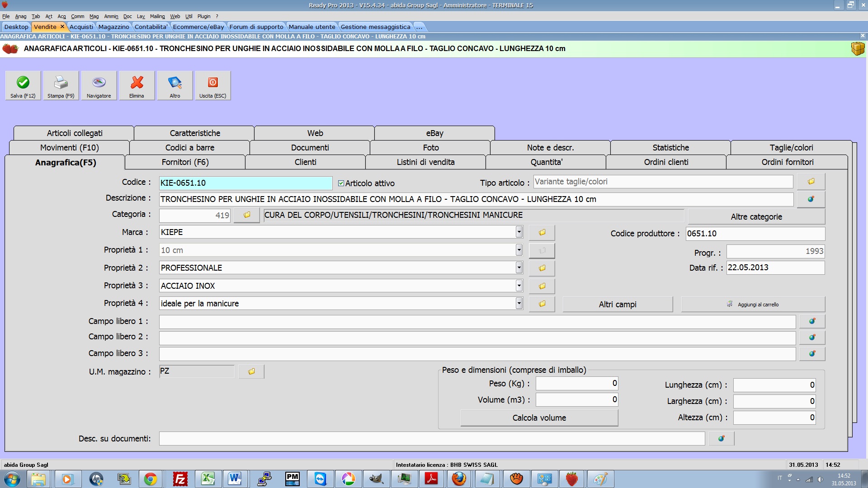
Task: Toggle the Articolo attivo checkbox
Action: pyautogui.click(x=341, y=183)
